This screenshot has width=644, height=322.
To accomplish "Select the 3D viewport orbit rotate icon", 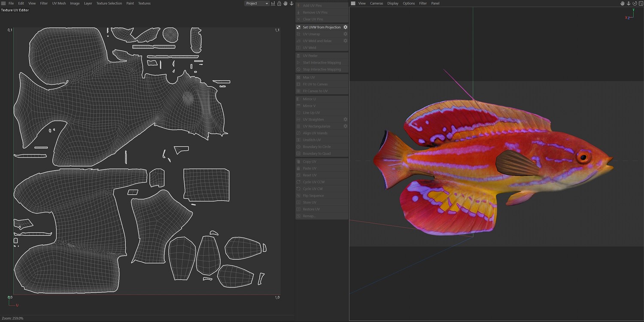I will point(635,3).
